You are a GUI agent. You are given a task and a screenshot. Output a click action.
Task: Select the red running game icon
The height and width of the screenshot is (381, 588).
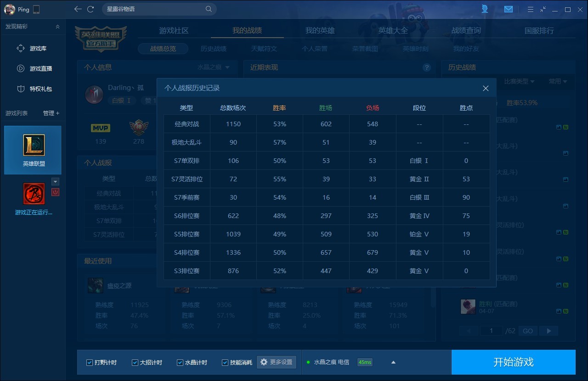[34, 194]
